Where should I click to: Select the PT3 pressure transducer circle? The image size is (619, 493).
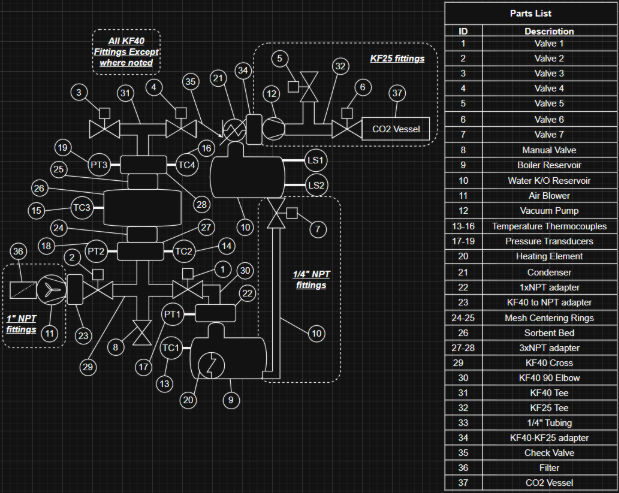(99, 164)
